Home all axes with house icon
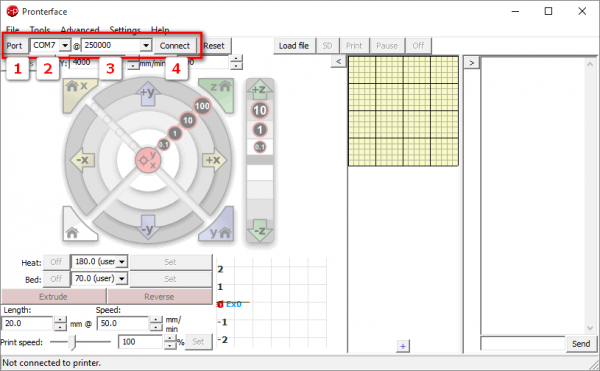 point(77,226)
